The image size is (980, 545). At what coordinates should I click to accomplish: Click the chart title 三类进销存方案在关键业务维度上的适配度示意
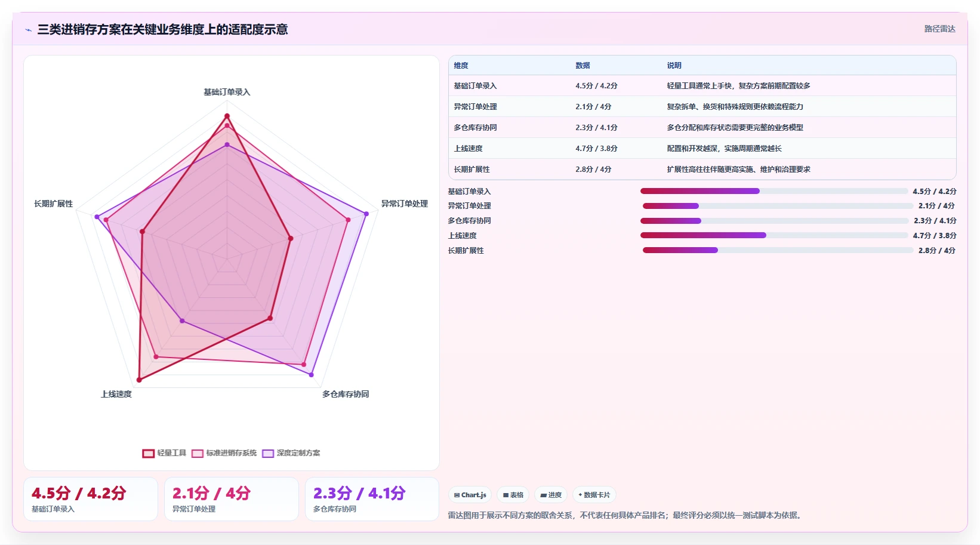[162, 30]
